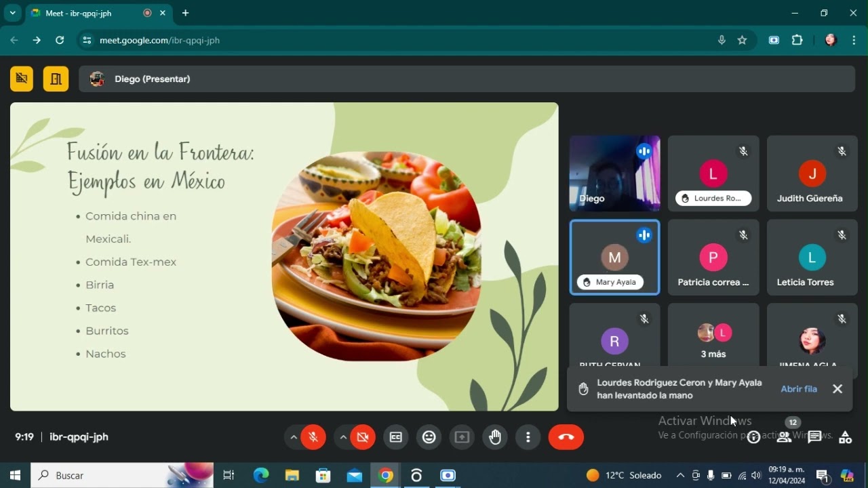Click the speaking indicator on Mary Ayala's tile
Screen dimensions: 868x488
pyautogui.click(x=644, y=235)
